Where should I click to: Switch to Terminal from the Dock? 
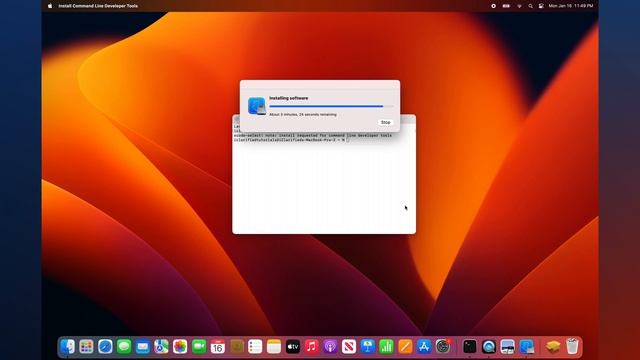tap(469, 347)
